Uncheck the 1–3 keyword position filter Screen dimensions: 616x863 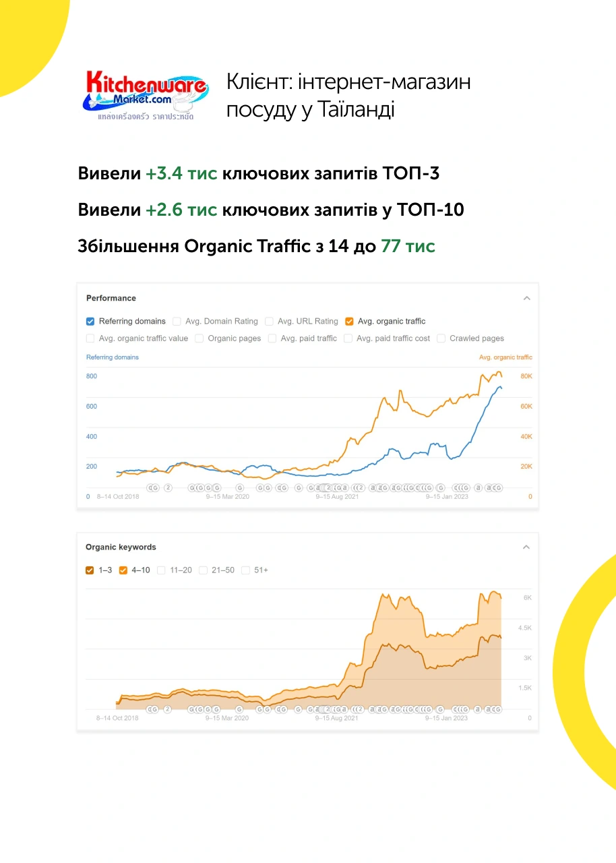(x=90, y=570)
